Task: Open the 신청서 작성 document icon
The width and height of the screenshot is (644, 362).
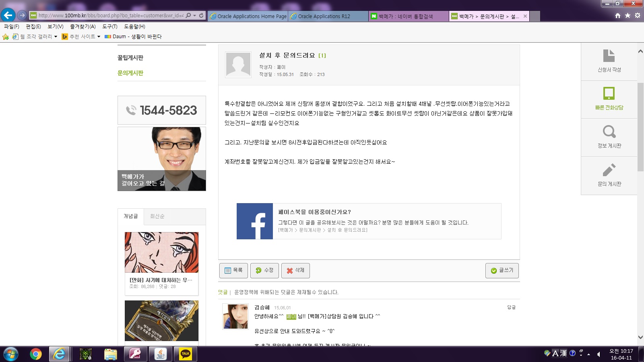Action: click(x=609, y=56)
